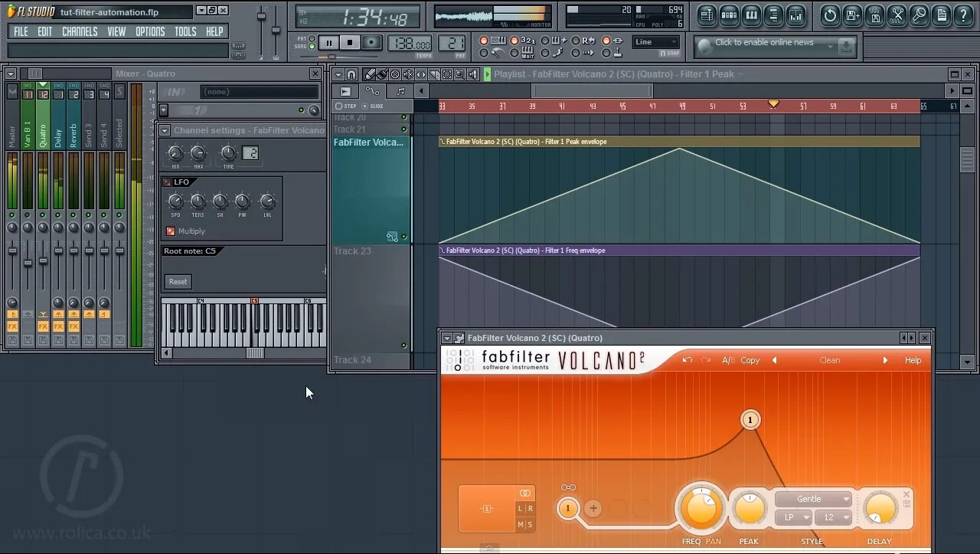
Task: Open the mixer input (none) selector
Action: (260, 92)
